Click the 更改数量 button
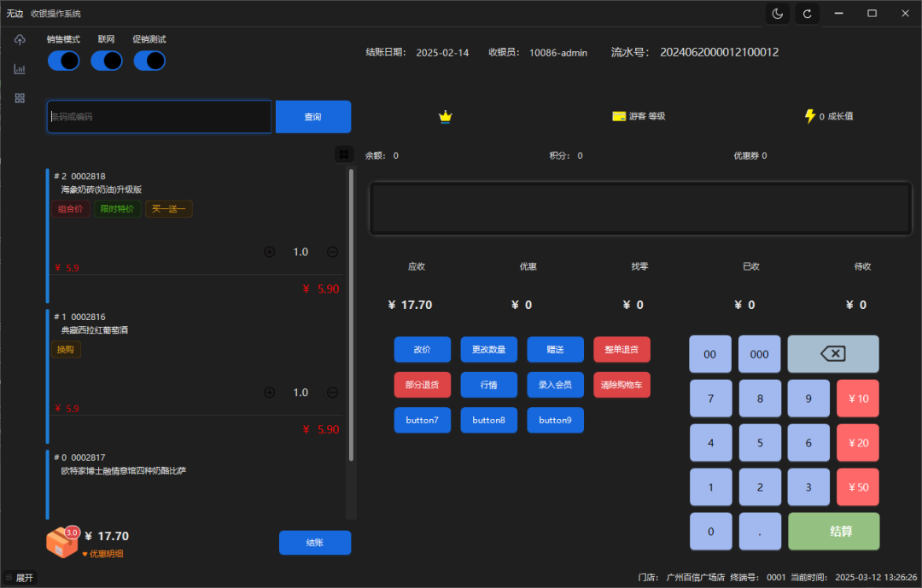 pyautogui.click(x=488, y=349)
